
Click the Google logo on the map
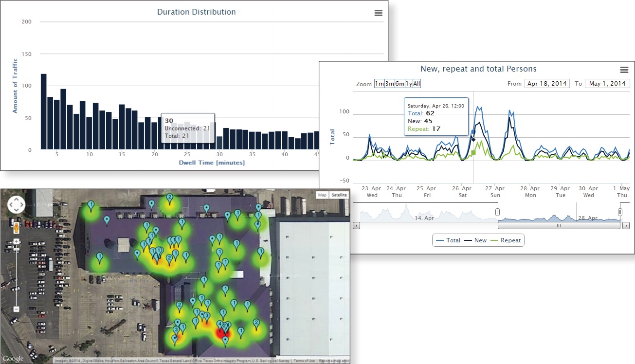coord(13,359)
